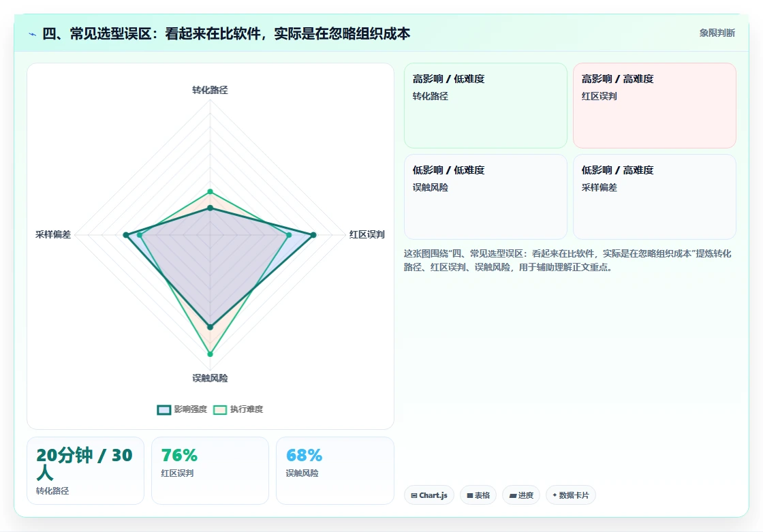Click the 红区误判 radar axis label
This screenshot has height=532, width=763.
point(367,234)
